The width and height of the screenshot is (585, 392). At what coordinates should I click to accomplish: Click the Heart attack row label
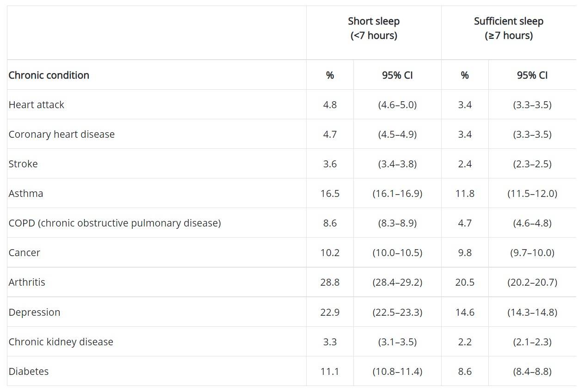[x=37, y=105]
